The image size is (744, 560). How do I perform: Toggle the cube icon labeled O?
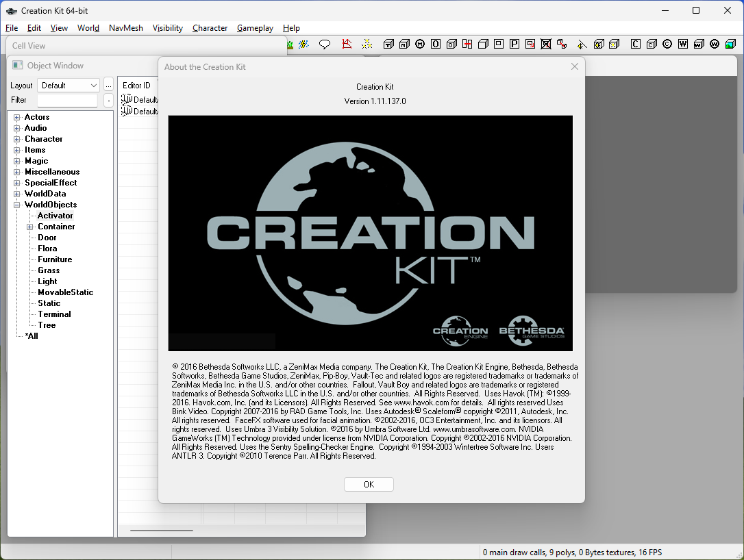(451, 44)
